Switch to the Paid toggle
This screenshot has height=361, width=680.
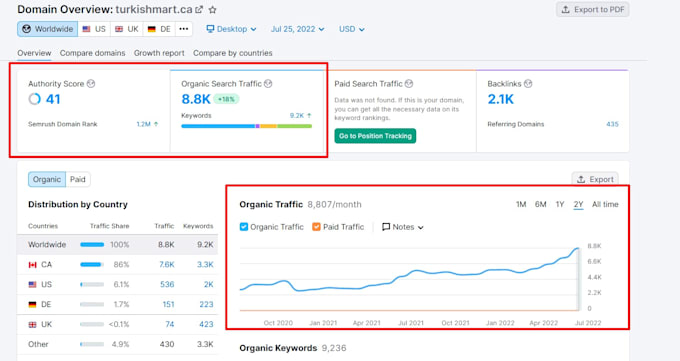pyautogui.click(x=78, y=179)
